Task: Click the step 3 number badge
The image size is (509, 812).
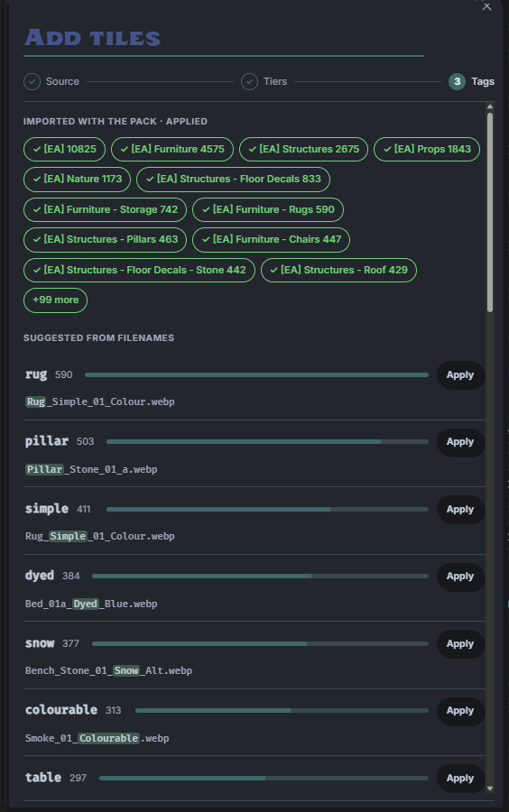Action: [x=457, y=82]
